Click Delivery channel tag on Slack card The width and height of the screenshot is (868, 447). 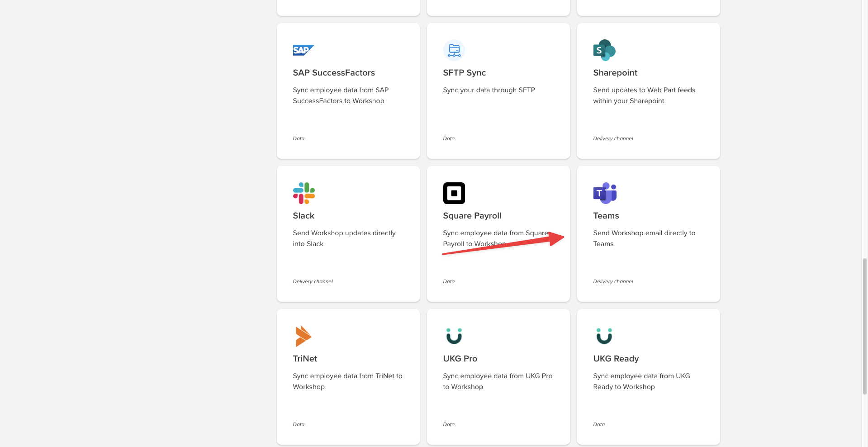pyautogui.click(x=313, y=281)
